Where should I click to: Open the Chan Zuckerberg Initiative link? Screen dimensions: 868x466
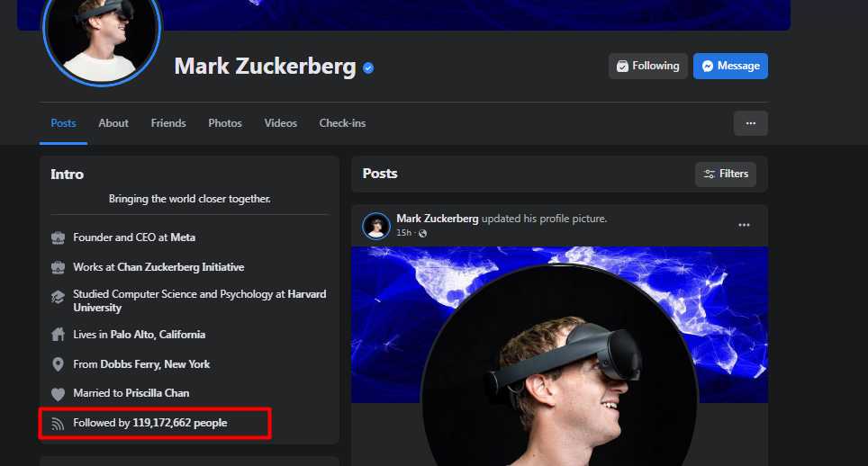tap(180, 267)
